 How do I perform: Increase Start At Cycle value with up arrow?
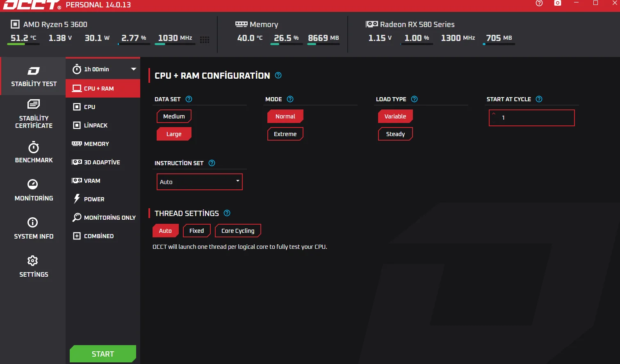click(494, 114)
